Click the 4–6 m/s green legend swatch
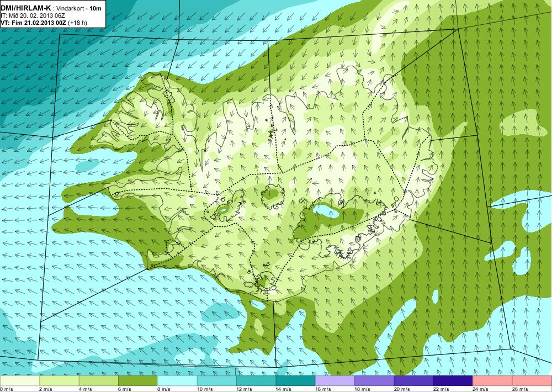 click(99, 381)
